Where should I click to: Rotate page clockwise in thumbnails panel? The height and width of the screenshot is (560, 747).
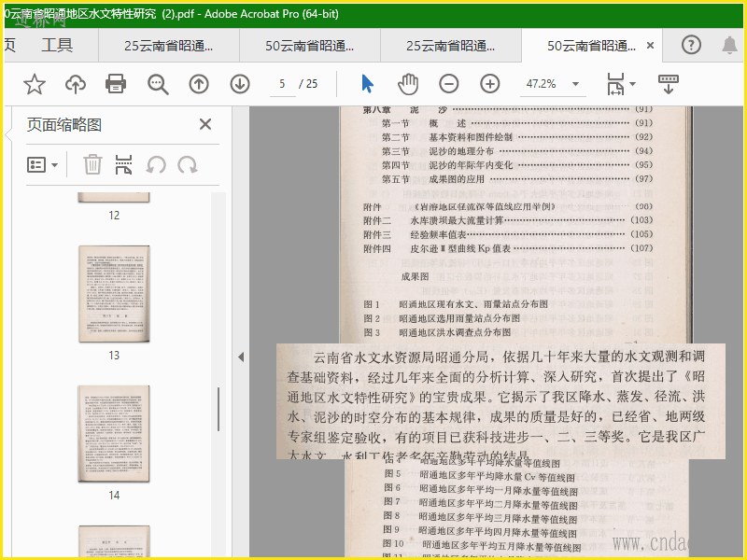(x=188, y=165)
